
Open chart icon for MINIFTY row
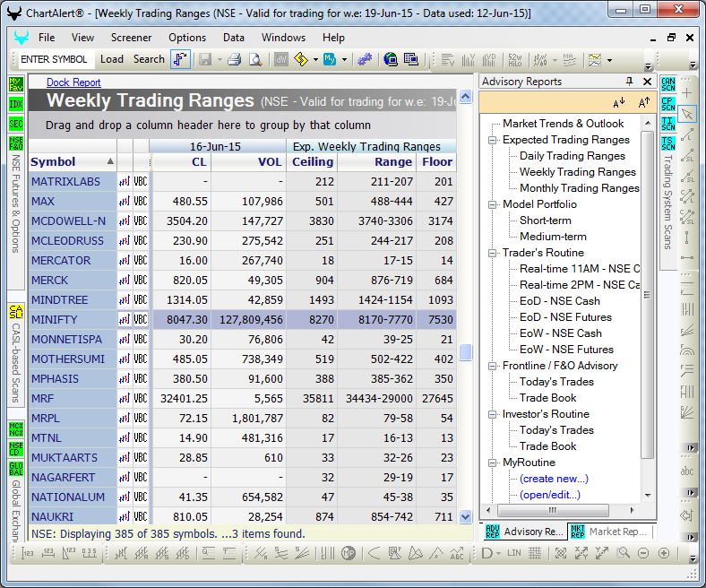coord(125,319)
